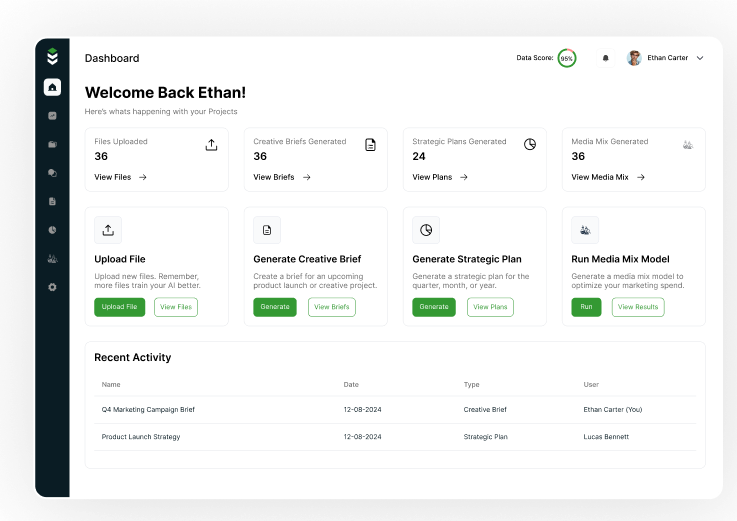This screenshot has height=521, width=737.
Task: Open the analytics chart sidebar icon
Action: [x=52, y=115]
